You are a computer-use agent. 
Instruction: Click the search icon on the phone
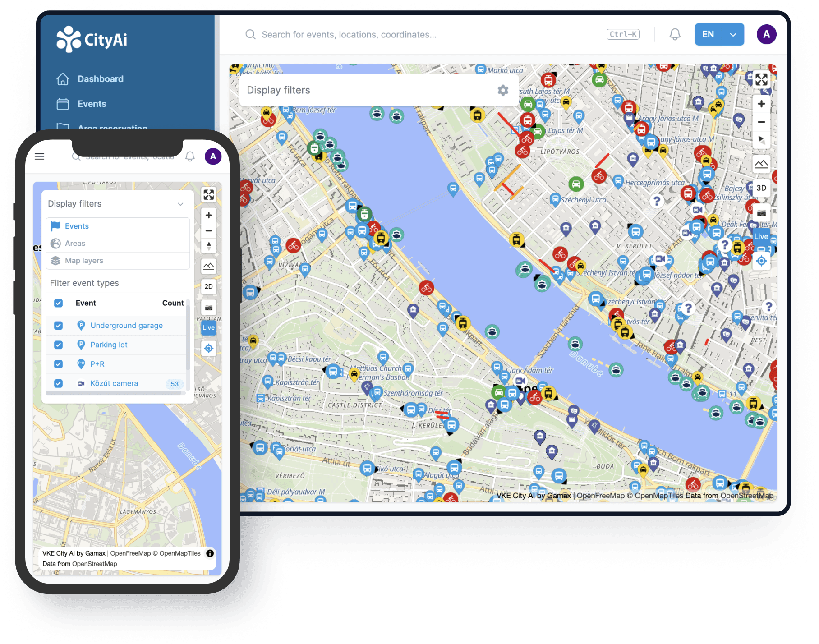(x=76, y=157)
